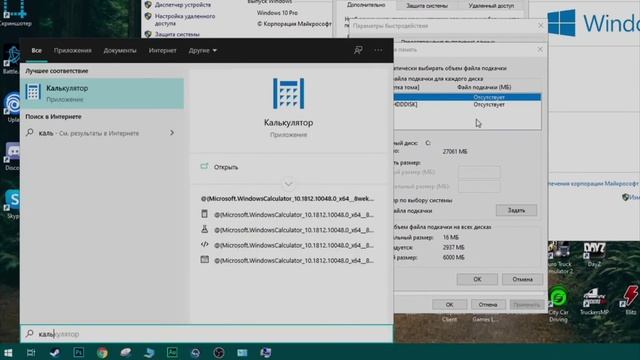Click Отмена in performance options dialog
The width and height of the screenshot is (640, 360).
488,304
